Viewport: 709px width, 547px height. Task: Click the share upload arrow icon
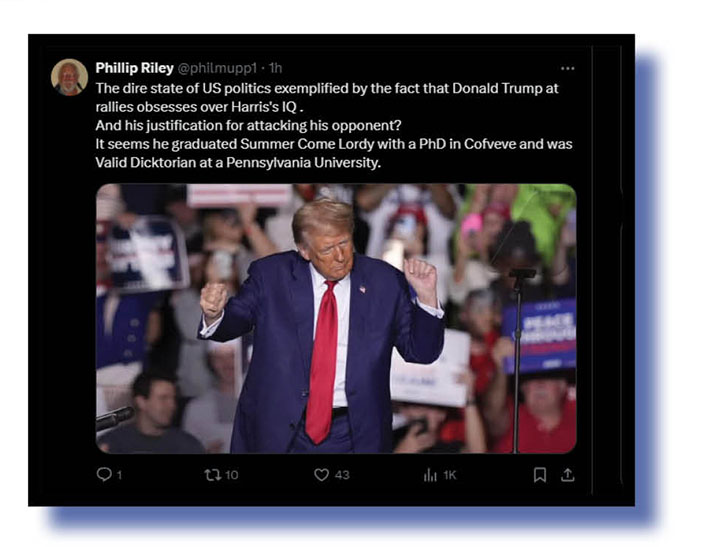pos(567,475)
